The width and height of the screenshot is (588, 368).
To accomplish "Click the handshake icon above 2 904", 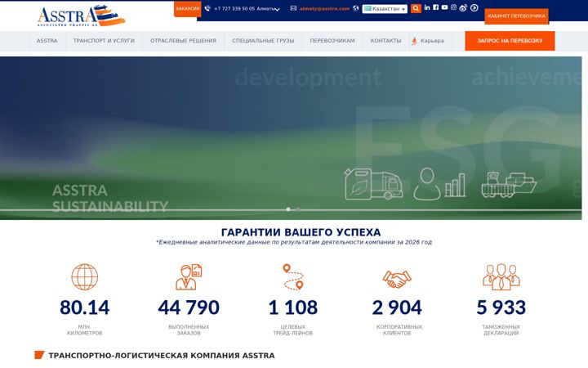I will [x=397, y=279].
